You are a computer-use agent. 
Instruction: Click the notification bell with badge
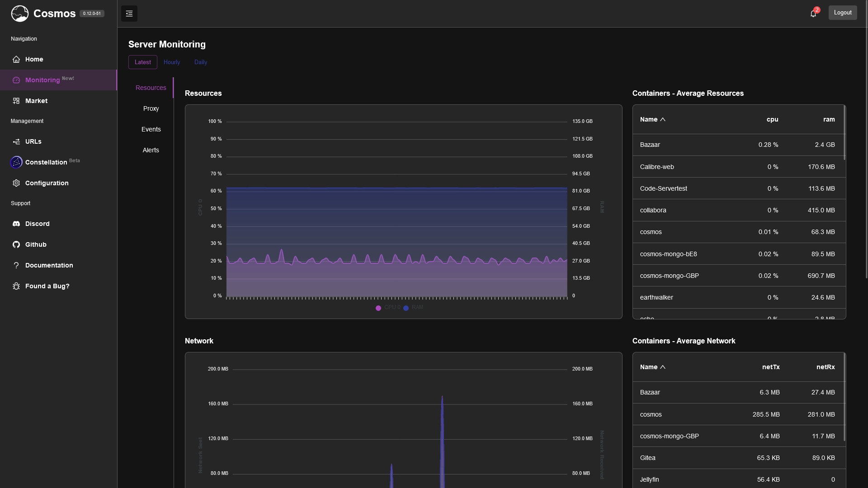[813, 14]
